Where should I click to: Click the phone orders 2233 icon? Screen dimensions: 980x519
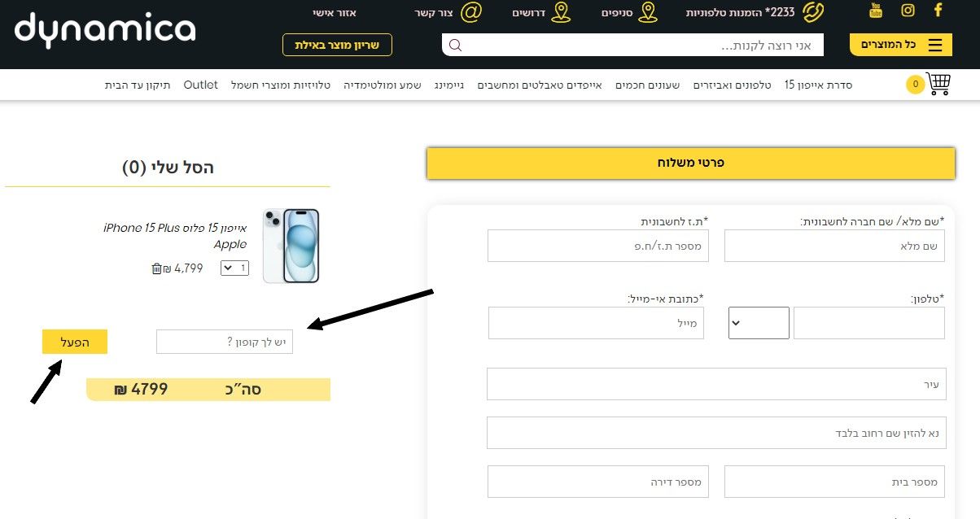(x=813, y=12)
